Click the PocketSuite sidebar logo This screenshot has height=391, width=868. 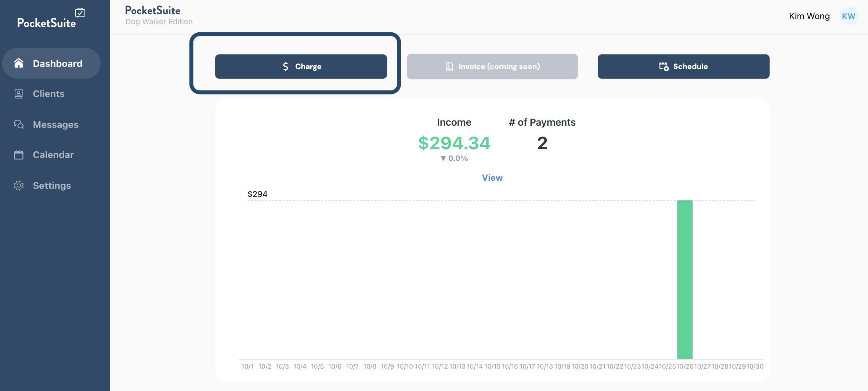pyautogui.click(x=51, y=18)
